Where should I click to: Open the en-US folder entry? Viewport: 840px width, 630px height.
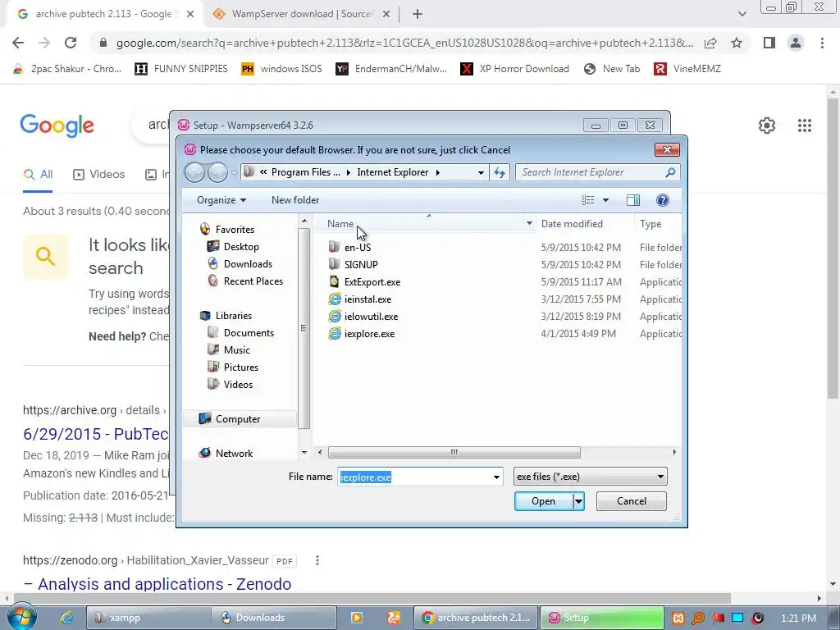coord(358,248)
